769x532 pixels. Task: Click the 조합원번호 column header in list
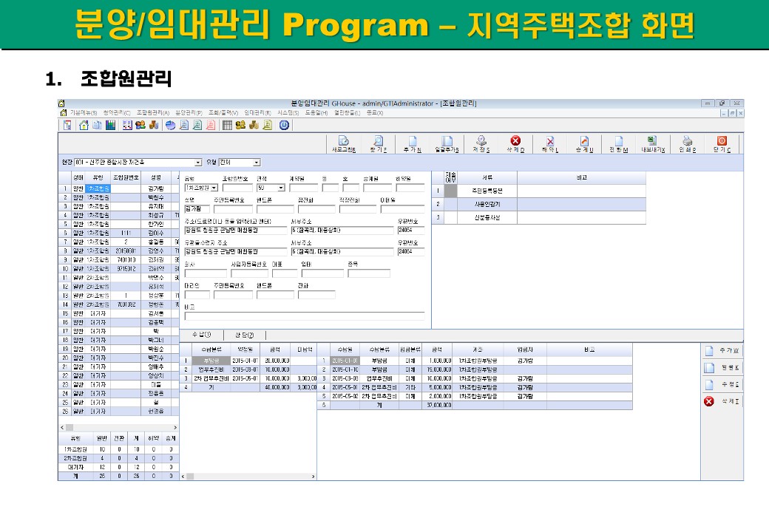click(x=126, y=177)
